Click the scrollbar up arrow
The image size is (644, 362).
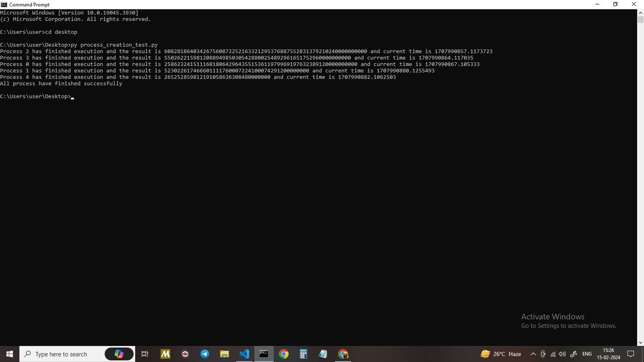coord(640,13)
